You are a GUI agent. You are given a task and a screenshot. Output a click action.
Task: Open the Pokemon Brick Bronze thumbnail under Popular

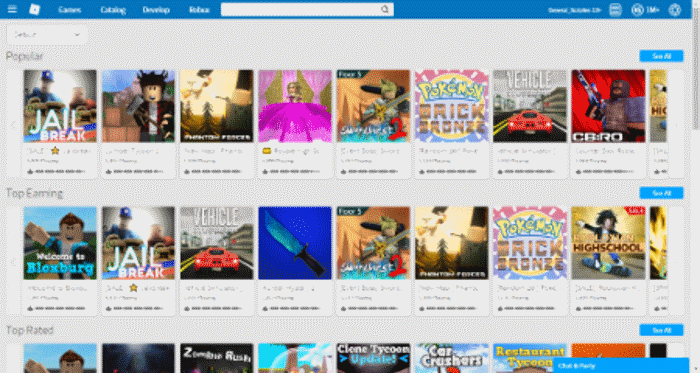452,106
